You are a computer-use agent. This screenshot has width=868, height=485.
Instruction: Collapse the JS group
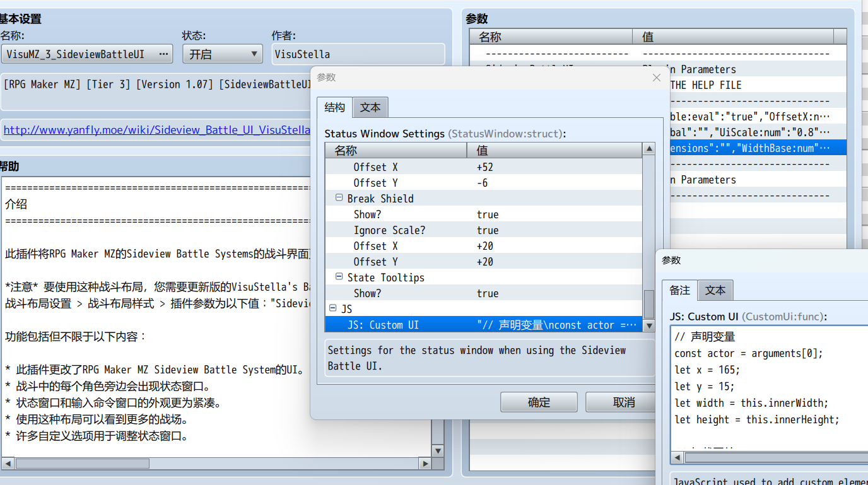(x=332, y=308)
